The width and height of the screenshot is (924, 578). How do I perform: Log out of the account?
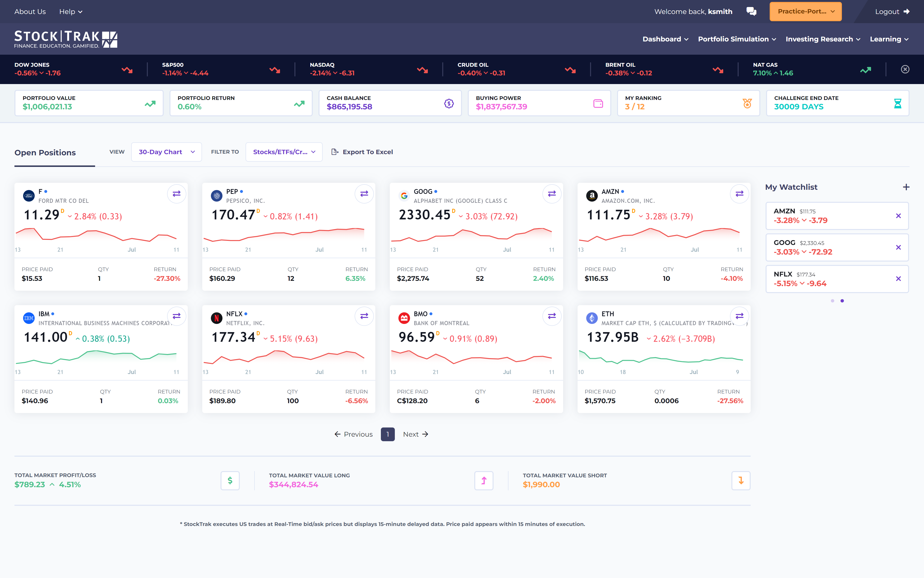pyautogui.click(x=892, y=12)
